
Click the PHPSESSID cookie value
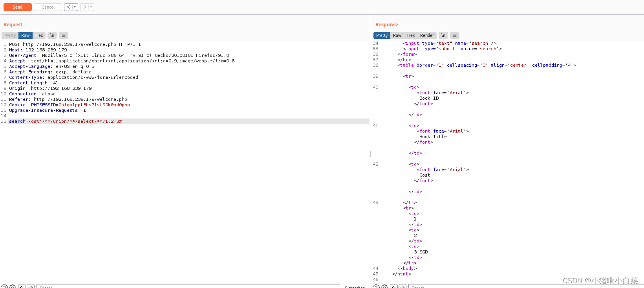94,105
